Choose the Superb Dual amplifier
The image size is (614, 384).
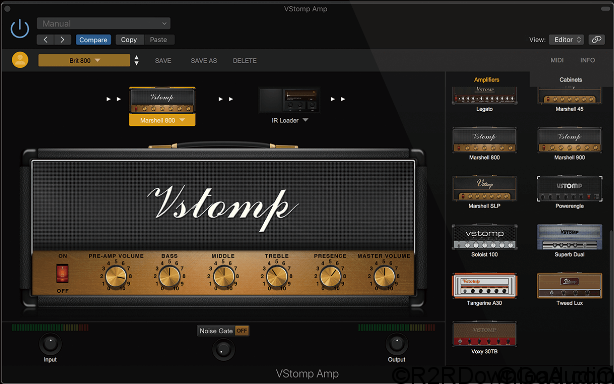[569, 241]
